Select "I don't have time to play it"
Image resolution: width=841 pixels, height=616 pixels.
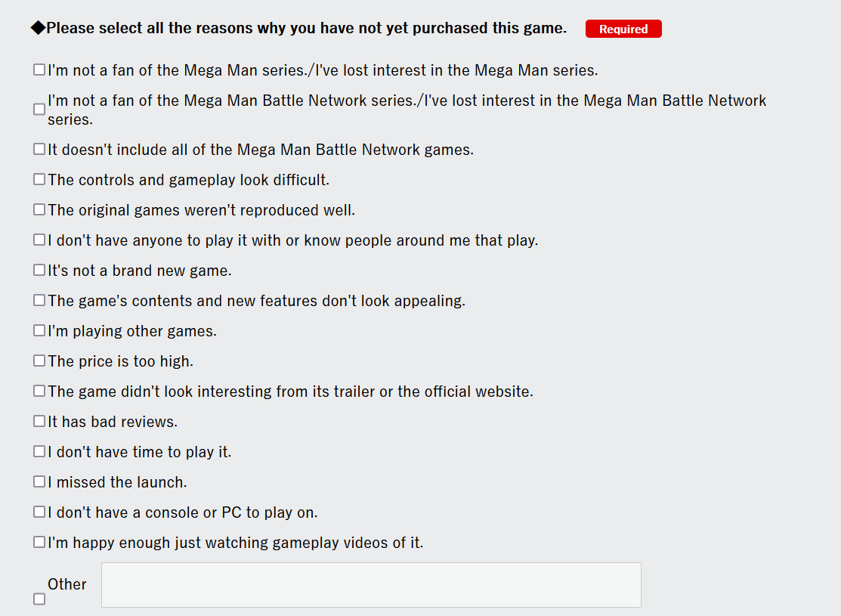point(39,451)
